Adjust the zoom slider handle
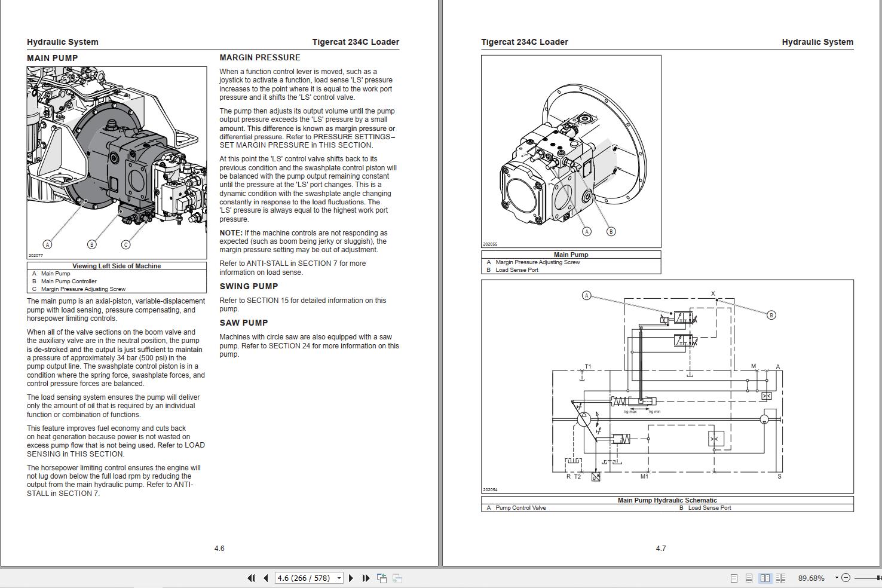This screenshot has width=882, height=588. click(x=877, y=578)
